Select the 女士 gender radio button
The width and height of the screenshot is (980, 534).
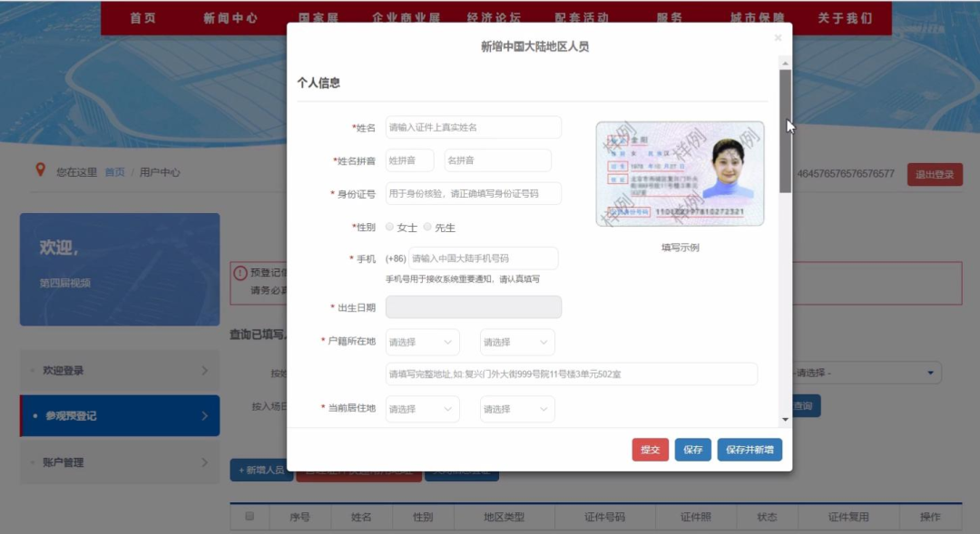[x=390, y=227]
